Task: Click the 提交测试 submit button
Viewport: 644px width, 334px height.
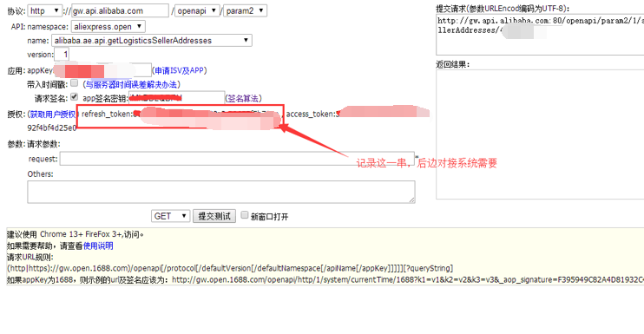Action: 214,216
